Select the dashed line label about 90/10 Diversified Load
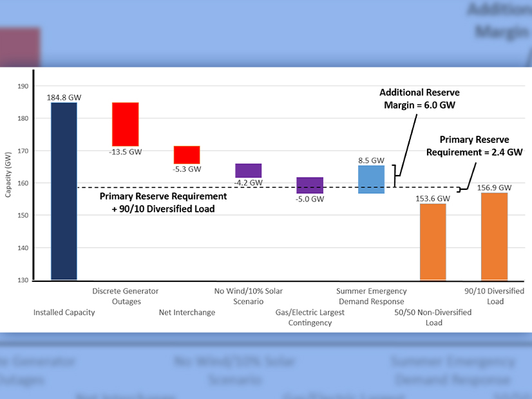The height and width of the screenshot is (399, 532). pos(163,201)
